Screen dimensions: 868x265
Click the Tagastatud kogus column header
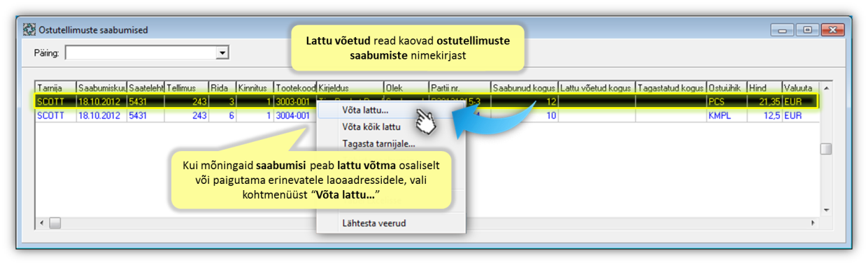coord(671,88)
